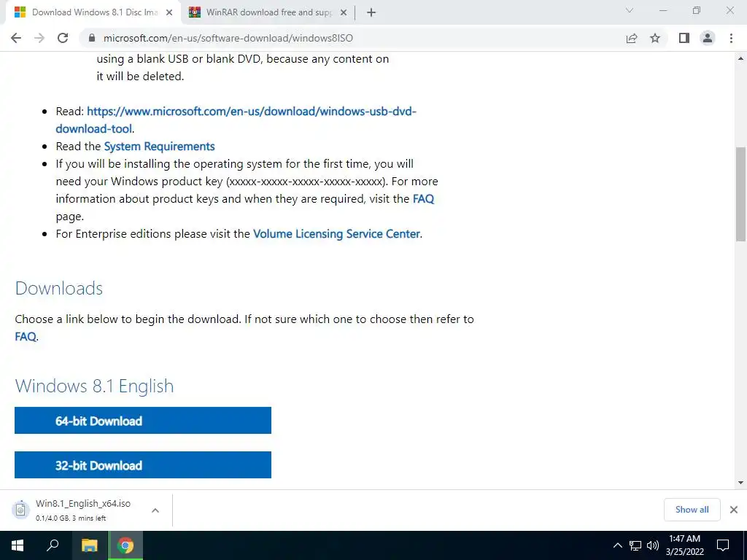
Task: Visit the FAQ link about product keys
Action: (x=423, y=198)
